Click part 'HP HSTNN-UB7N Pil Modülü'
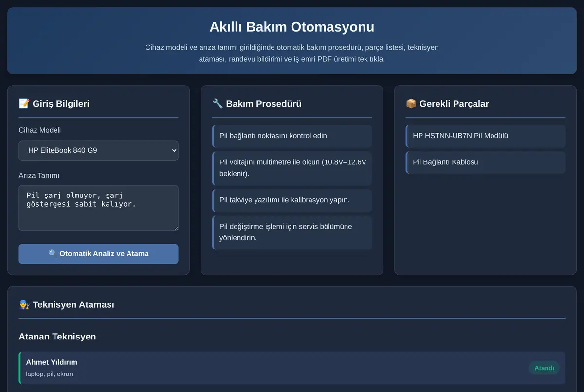Image resolution: width=584 pixels, height=392 pixels. [x=485, y=136]
